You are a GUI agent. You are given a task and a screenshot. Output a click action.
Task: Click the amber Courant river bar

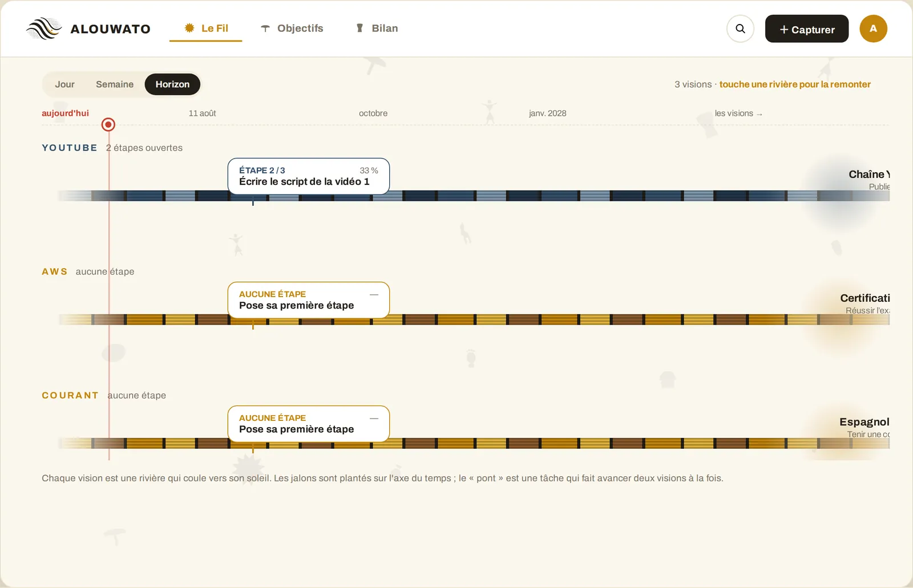coord(474,443)
